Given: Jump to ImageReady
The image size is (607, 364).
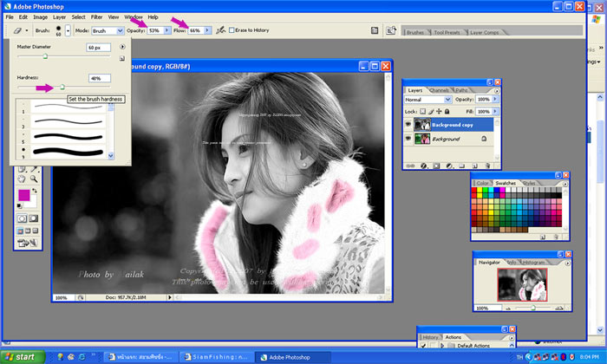Looking at the screenshot, I should [27, 243].
